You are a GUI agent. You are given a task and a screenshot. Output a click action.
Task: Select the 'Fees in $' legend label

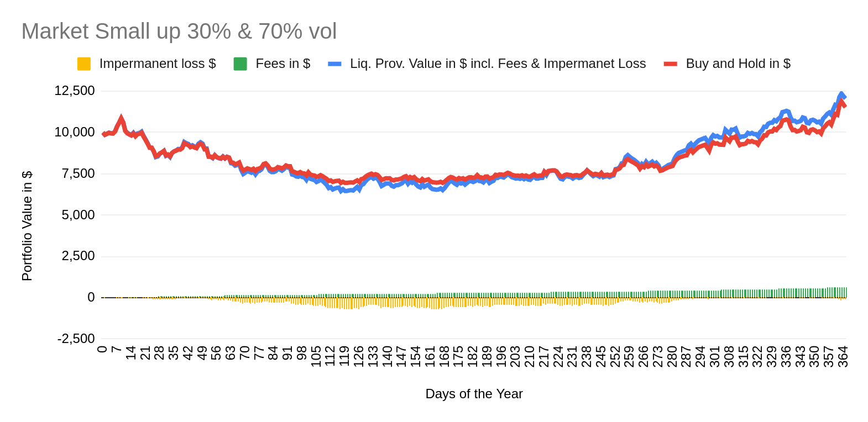click(283, 64)
